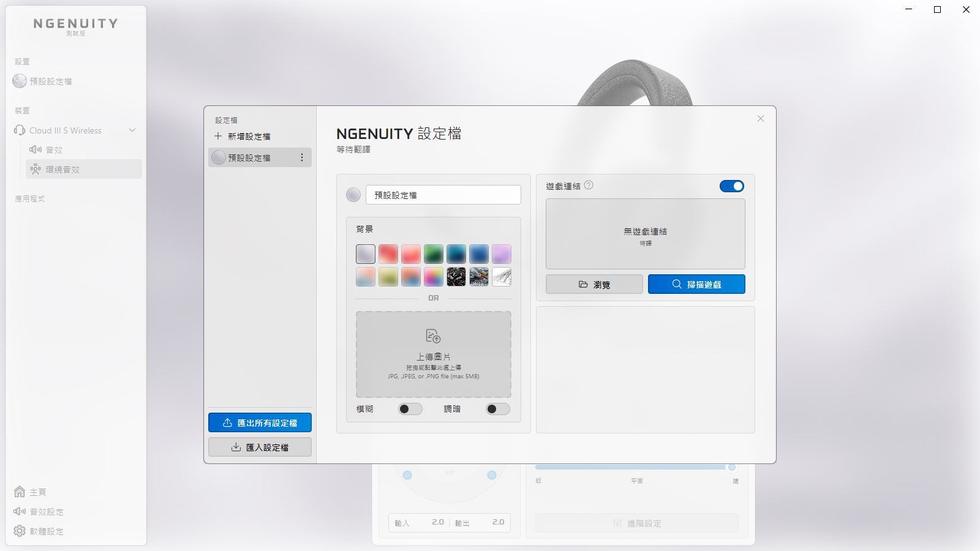
Task: Choose the deep red background swatch
Action: click(388, 253)
